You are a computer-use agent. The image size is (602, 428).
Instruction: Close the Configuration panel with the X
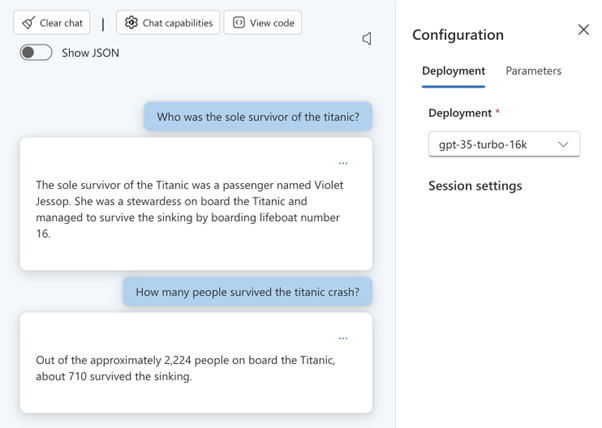pos(584,30)
